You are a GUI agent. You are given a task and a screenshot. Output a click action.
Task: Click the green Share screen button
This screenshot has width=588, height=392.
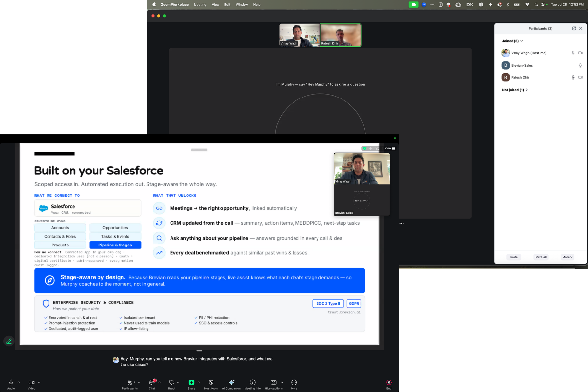coord(191,384)
